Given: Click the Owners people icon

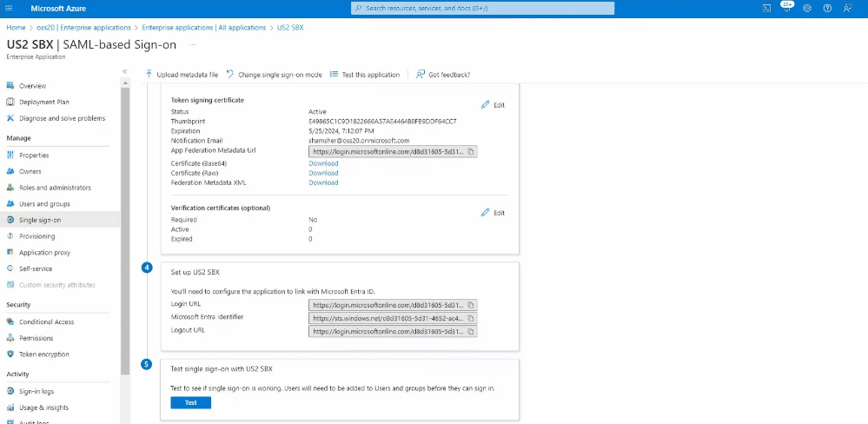Looking at the screenshot, I should point(10,171).
